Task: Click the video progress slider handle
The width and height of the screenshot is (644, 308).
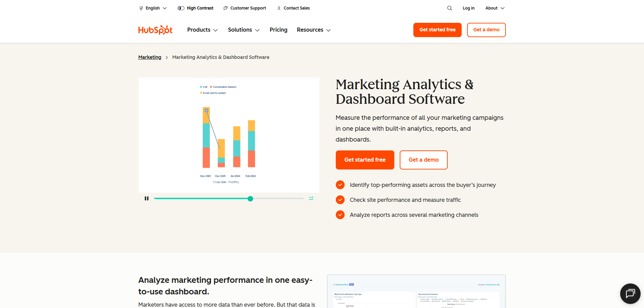Action: (250, 199)
